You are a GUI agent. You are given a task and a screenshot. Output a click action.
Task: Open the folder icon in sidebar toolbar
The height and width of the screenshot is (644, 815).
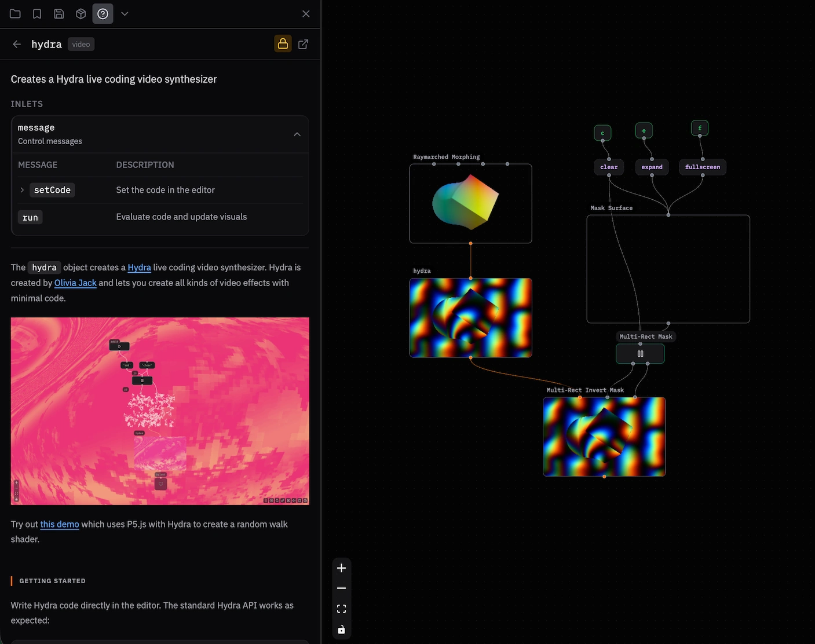[x=15, y=14]
